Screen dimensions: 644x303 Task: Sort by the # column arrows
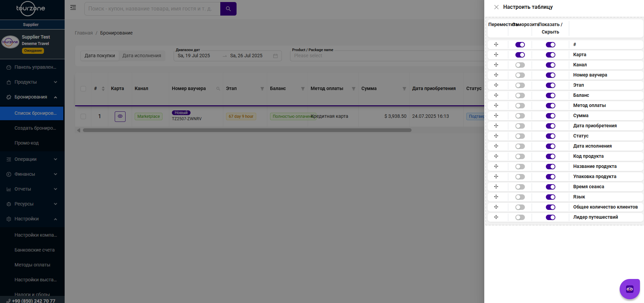[x=103, y=89]
